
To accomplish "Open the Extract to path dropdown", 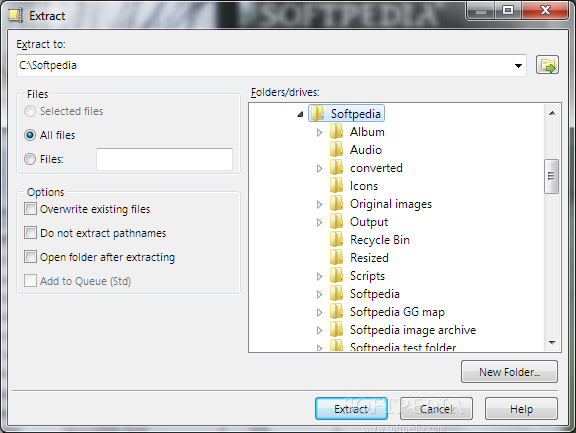I will click(x=518, y=66).
